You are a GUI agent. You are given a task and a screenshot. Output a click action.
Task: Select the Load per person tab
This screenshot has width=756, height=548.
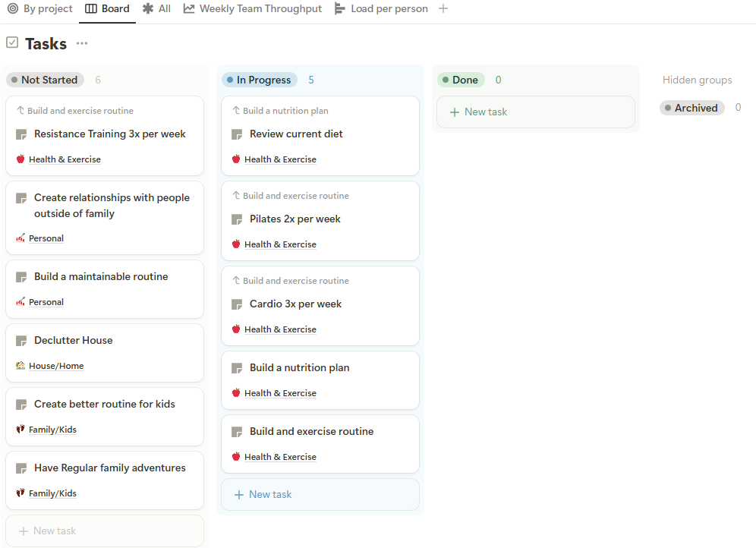(x=381, y=9)
